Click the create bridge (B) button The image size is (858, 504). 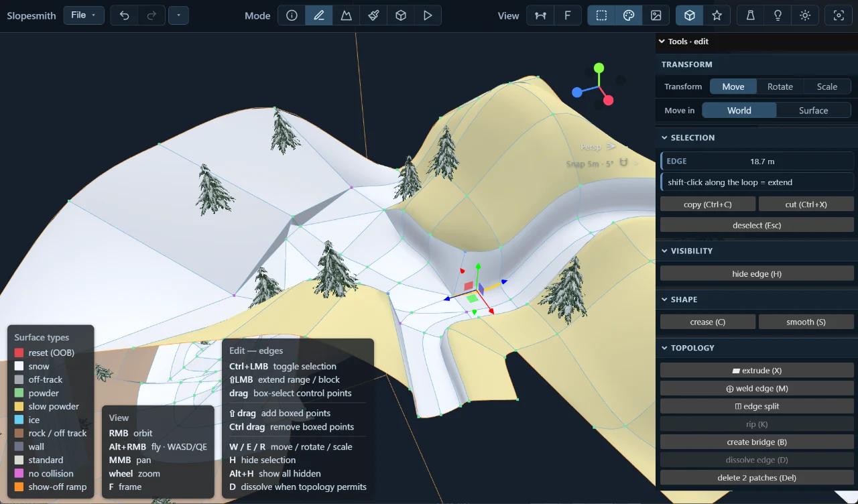pos(757,442)
